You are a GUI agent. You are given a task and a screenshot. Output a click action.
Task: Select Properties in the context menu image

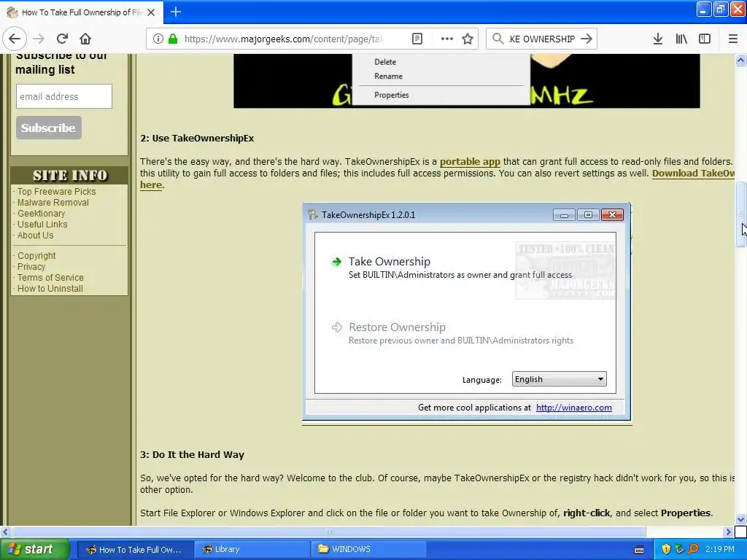click(392, 95)
